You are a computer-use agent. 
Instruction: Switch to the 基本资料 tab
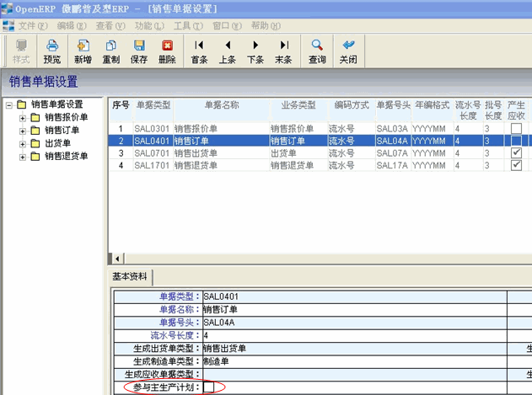[x=131, y=277]
